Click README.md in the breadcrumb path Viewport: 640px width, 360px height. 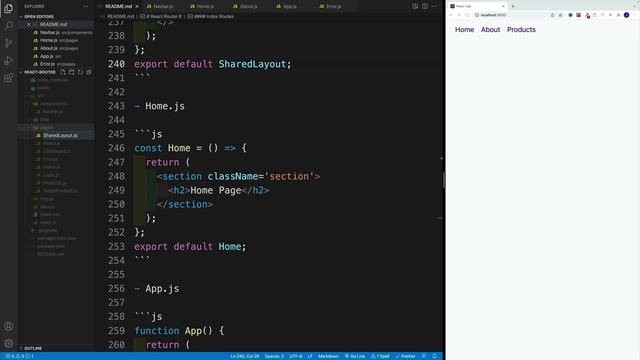pyautogui.click(x=120, y=17)
